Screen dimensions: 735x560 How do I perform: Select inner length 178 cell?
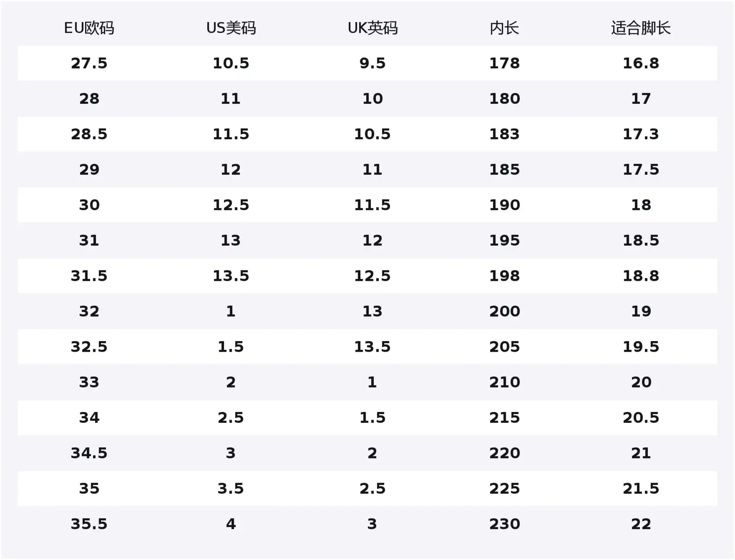tap(504, 63)
